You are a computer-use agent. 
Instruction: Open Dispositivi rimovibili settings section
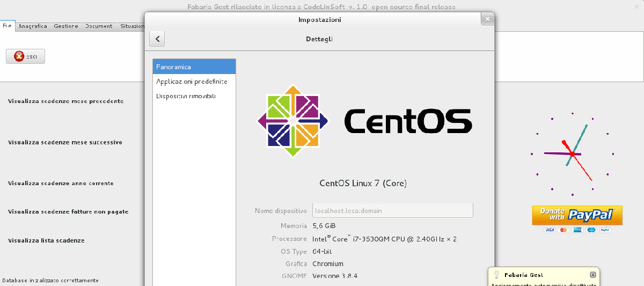186,96
